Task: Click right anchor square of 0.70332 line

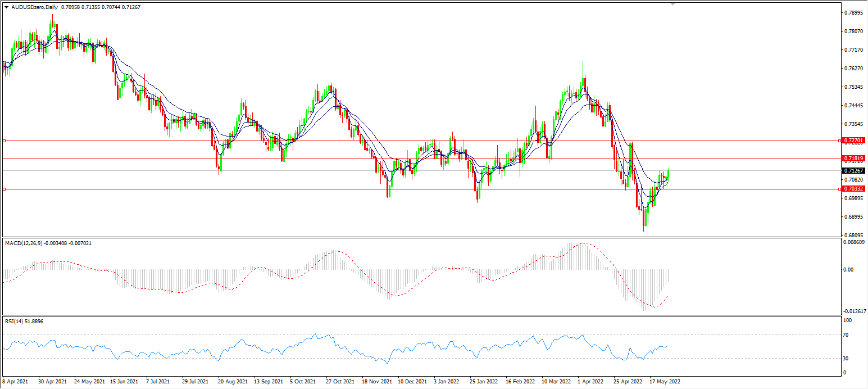Action: 839,189
